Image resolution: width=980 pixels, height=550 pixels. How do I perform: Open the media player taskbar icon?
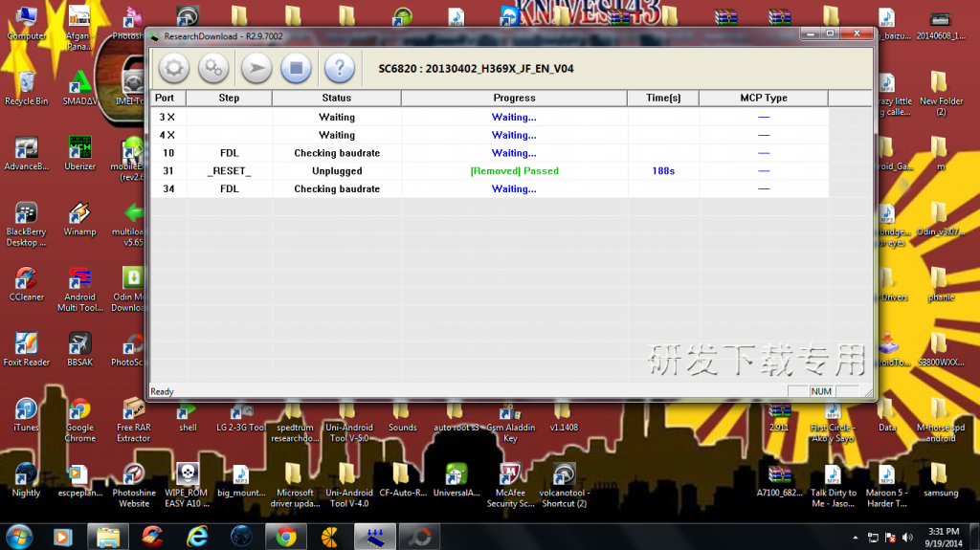point(63,537)
